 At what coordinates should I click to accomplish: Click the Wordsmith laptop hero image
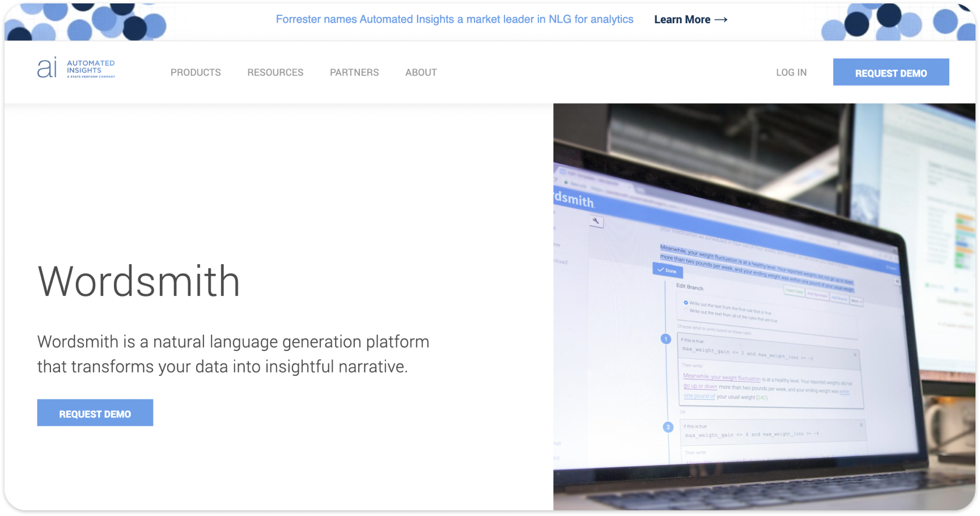[764, 307]
